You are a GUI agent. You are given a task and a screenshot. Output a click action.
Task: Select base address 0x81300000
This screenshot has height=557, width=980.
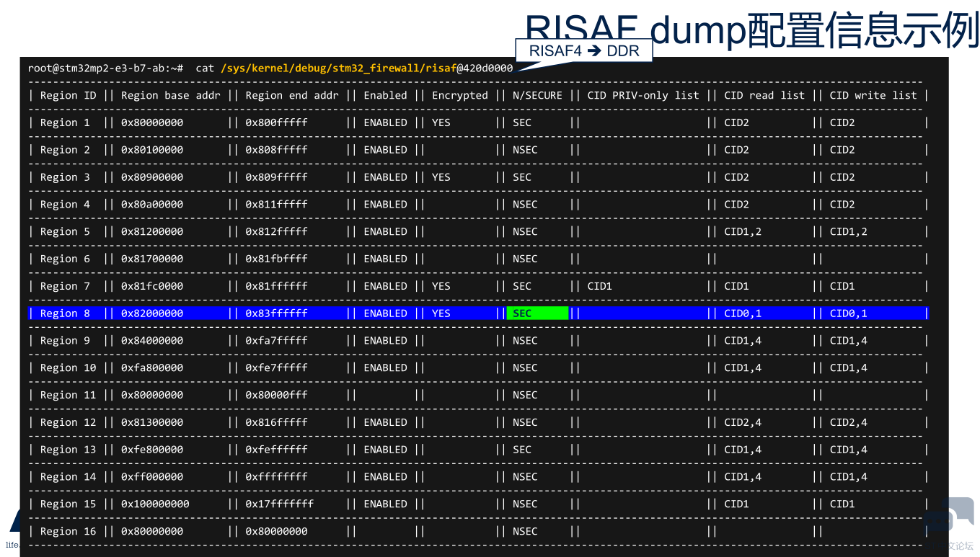152,422
